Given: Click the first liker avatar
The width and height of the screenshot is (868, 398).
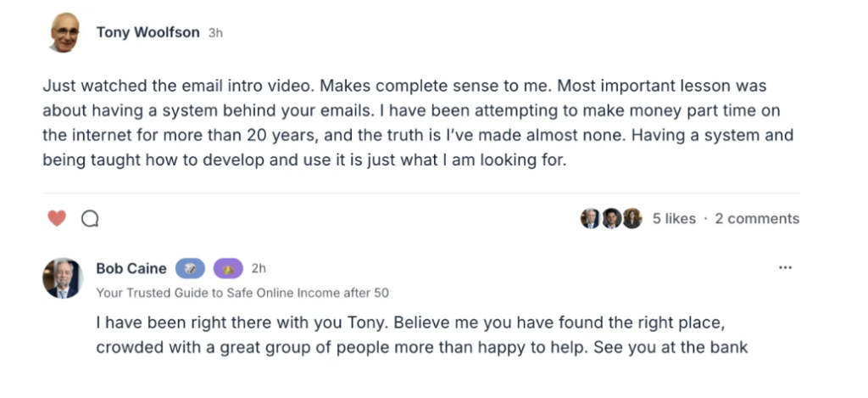Looking at the screenshot, I should 590,219.
